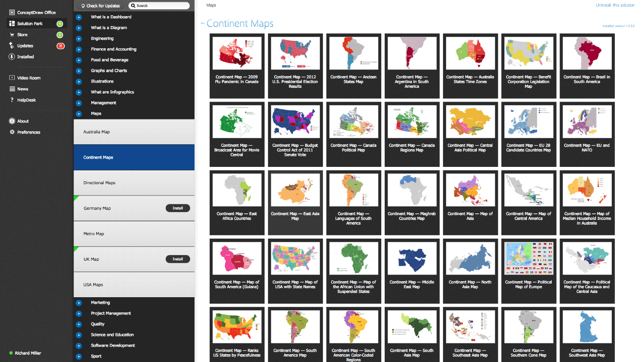Image resolution: width=644 pixels, height=362 pixels.
Task: Open the Preferences gear icon
Action: tap(12, 132)
